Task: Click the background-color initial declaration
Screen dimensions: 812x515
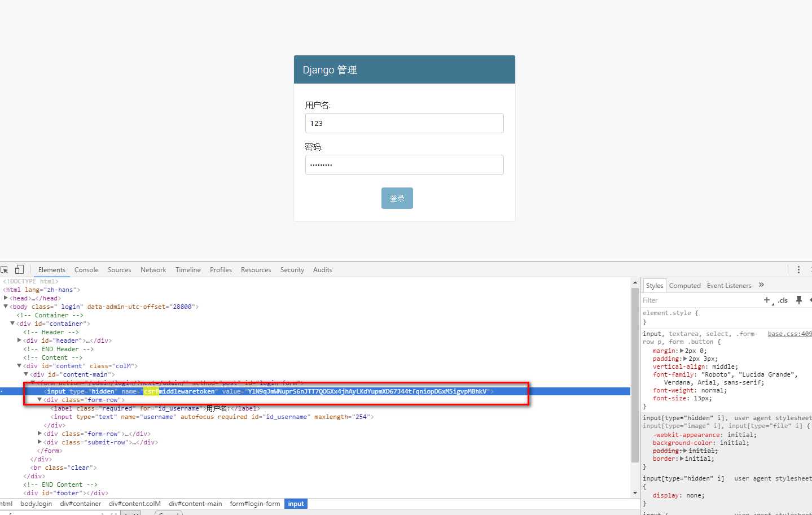Action: pos(701,443)
